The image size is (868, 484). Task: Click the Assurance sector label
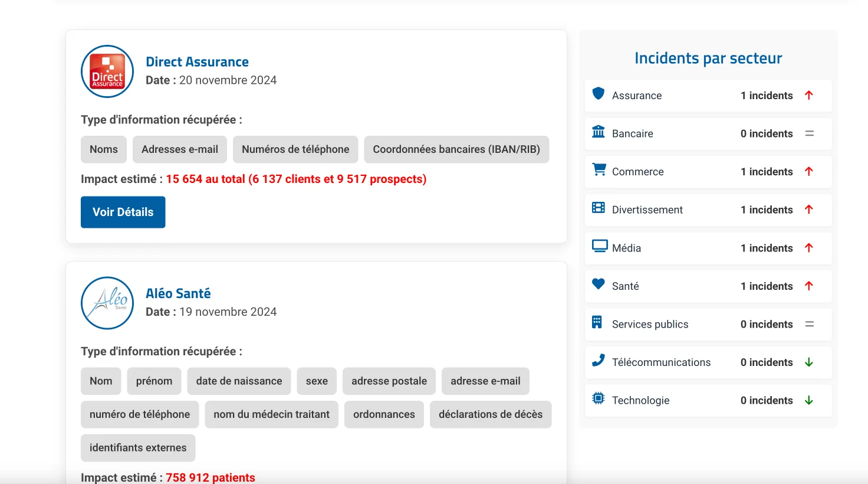(x=637, y=96)
